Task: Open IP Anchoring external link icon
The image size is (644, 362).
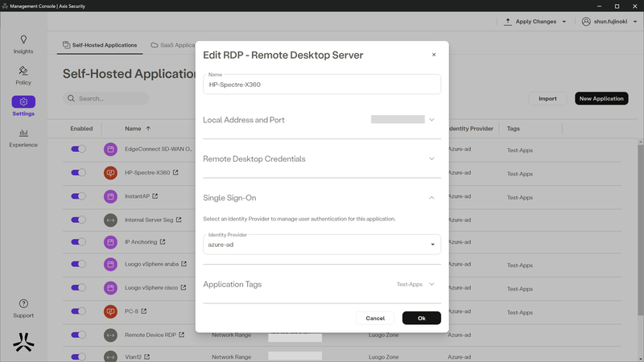Action: (x=163, y=242)
